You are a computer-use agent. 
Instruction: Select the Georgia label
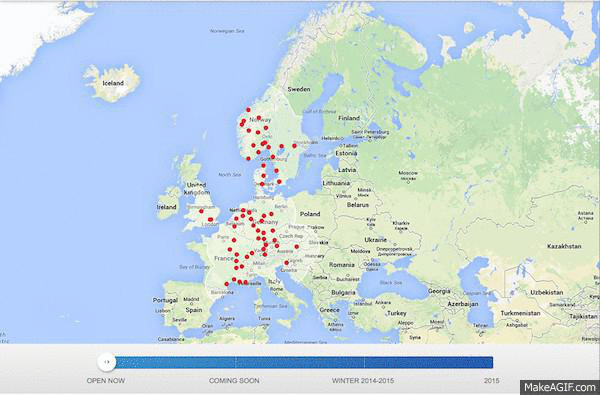(439, 291)
